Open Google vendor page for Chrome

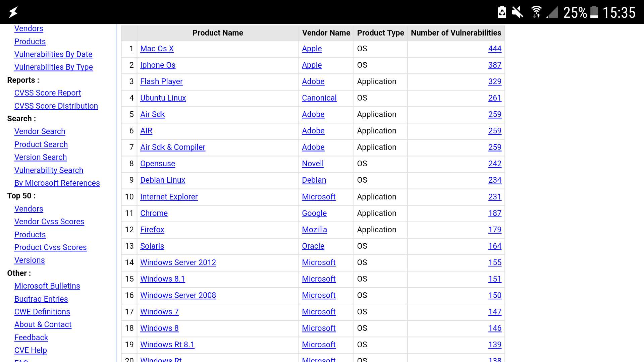coord(314,213)
